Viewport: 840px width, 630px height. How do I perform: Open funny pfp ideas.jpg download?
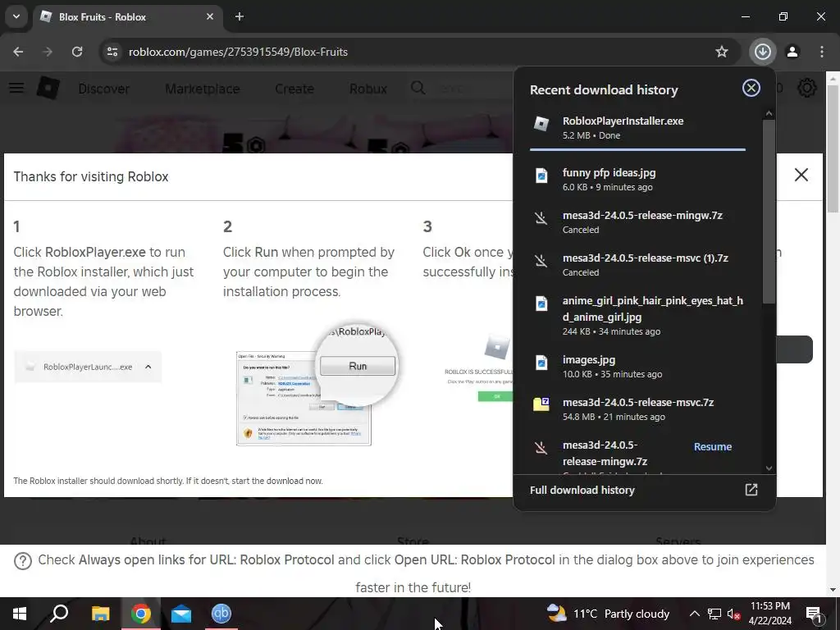coord(637,180)
